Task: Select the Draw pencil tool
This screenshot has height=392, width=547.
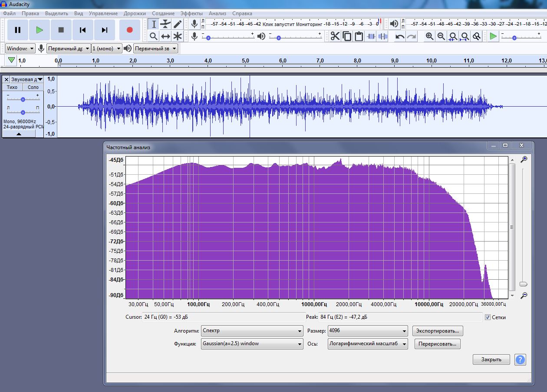Action: [x=178, y=24]
